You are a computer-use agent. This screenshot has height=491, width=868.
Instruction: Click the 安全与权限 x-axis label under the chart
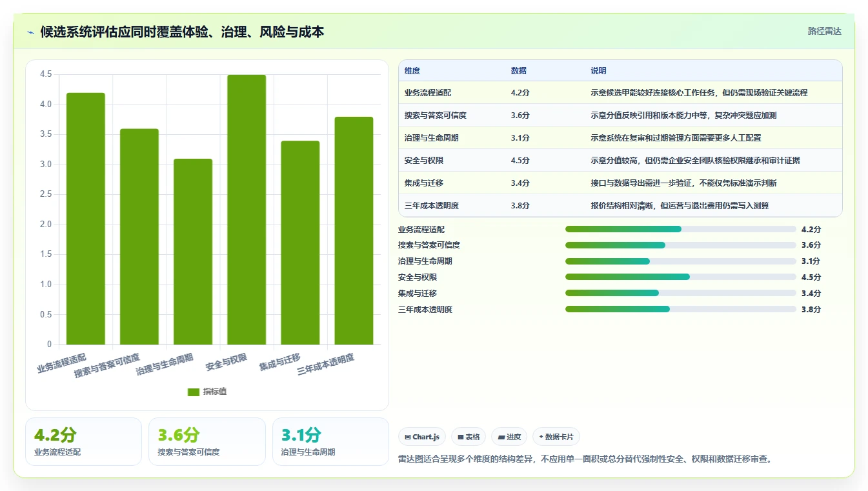click(227, 362)
